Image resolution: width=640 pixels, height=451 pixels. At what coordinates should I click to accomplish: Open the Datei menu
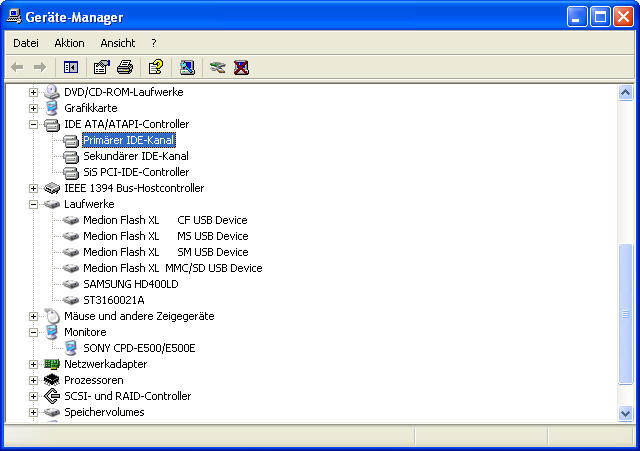26,43
